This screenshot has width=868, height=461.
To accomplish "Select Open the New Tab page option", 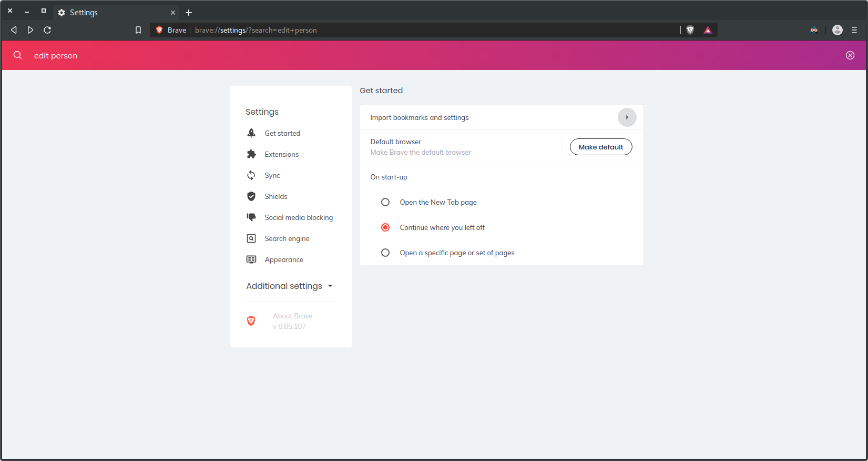I will 385,202.
